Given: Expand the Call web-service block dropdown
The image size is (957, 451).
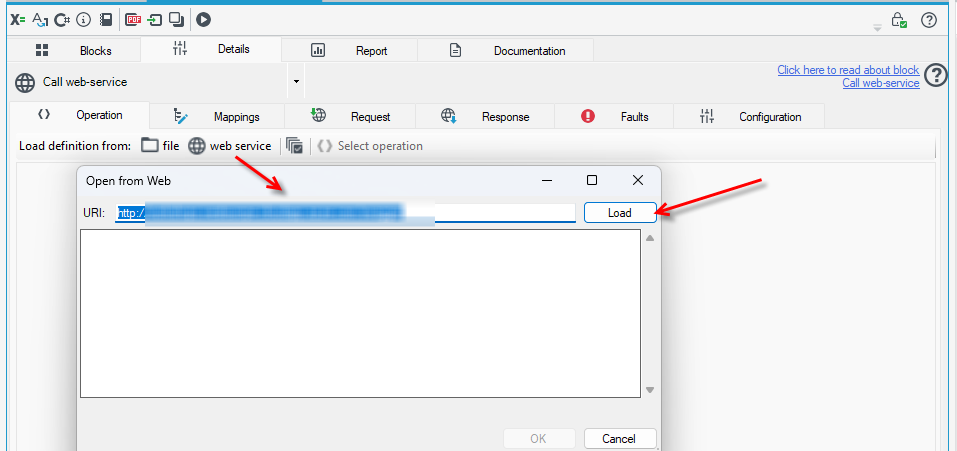Looking at the screenshot, I should (x=296, y=81).
